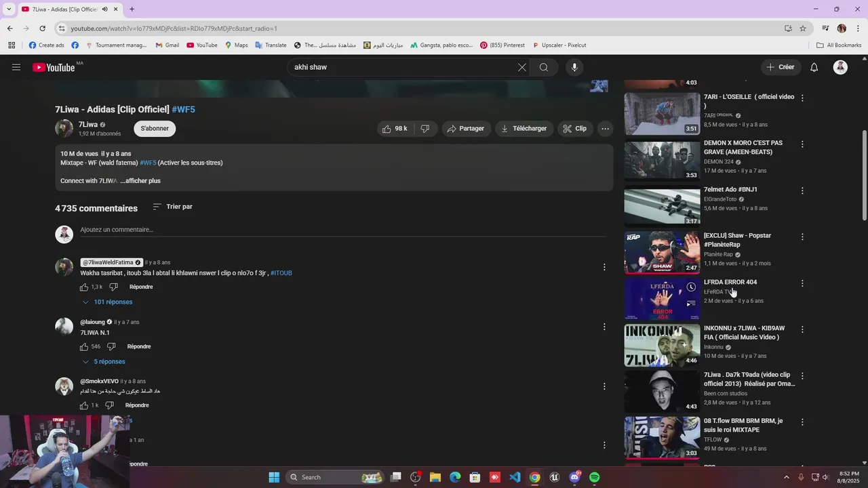Open options menu for @laioung comment
Image resolution: width=868 pixels, height=488 pixels.
604,327
